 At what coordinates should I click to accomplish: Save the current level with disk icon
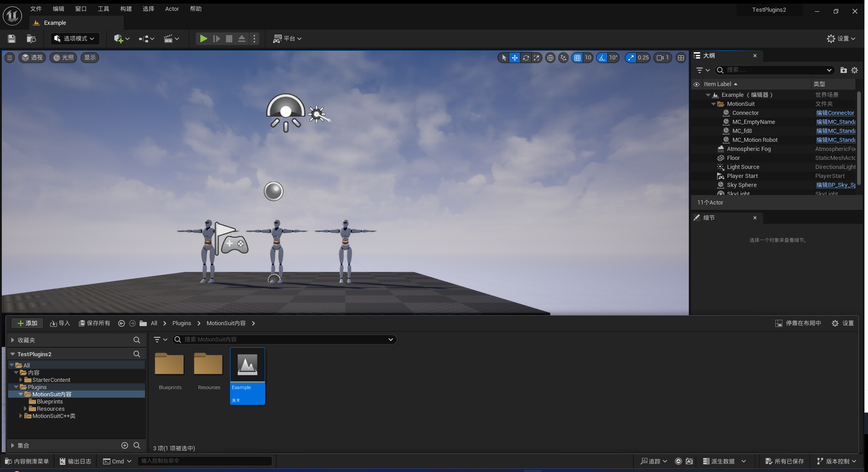point(12,39)
